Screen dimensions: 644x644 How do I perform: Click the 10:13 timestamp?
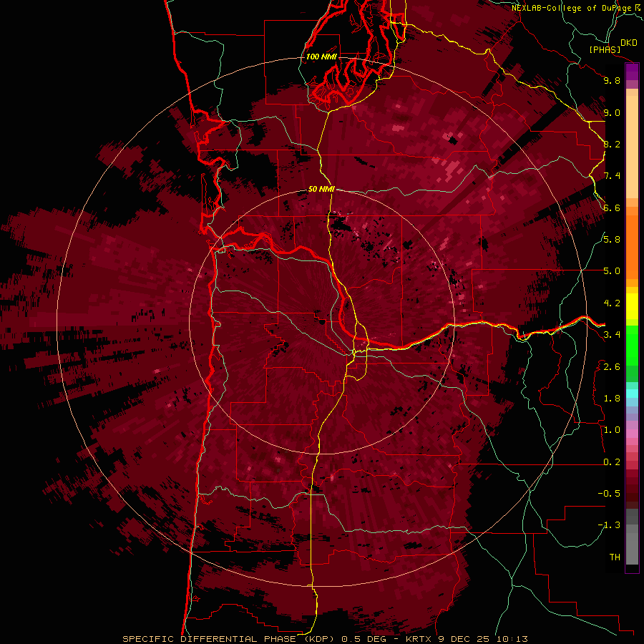pos(512,639)
